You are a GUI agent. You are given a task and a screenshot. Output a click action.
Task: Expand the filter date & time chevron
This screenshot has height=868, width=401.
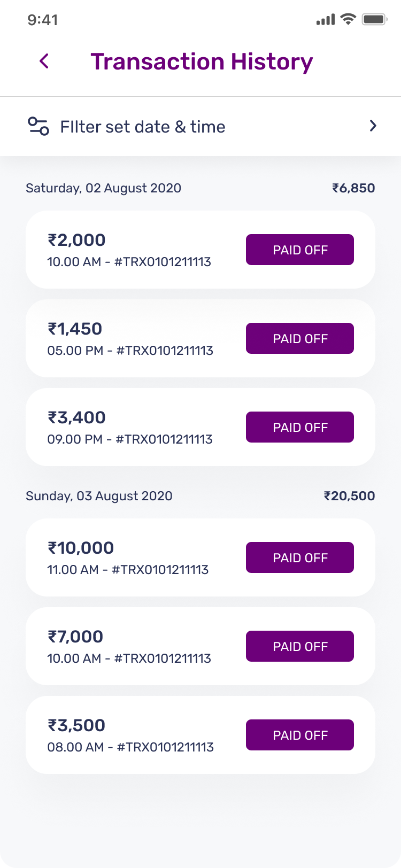(373, 126)
